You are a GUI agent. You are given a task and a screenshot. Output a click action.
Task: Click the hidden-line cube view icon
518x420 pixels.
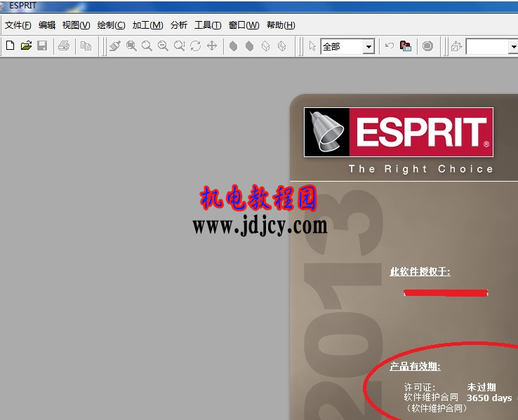pyautogui.click(x=265, y=46)
